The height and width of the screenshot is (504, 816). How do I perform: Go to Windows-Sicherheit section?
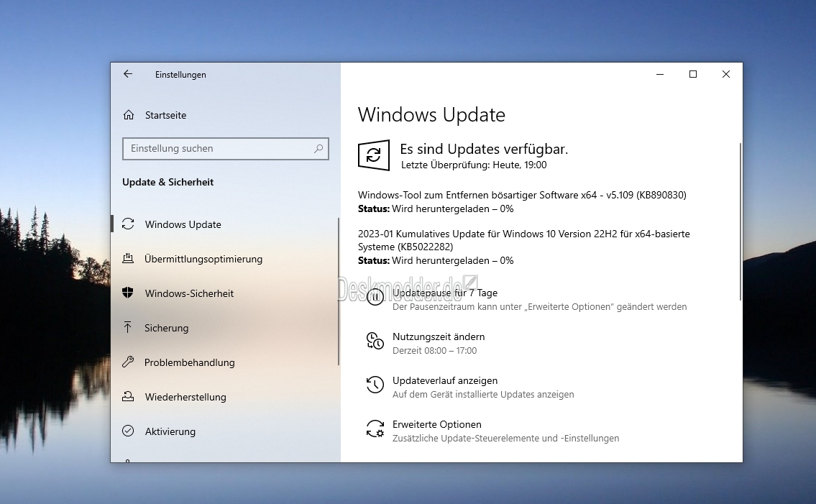coord(189,293)
